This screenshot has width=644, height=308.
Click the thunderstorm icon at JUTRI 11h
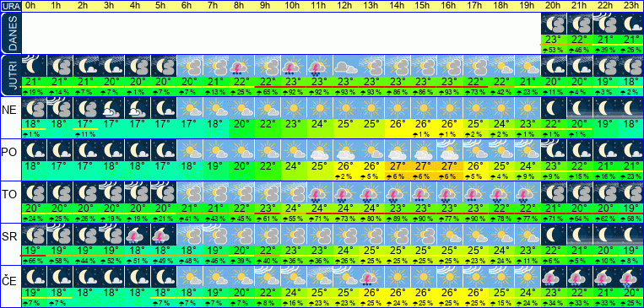click(320, 66)
